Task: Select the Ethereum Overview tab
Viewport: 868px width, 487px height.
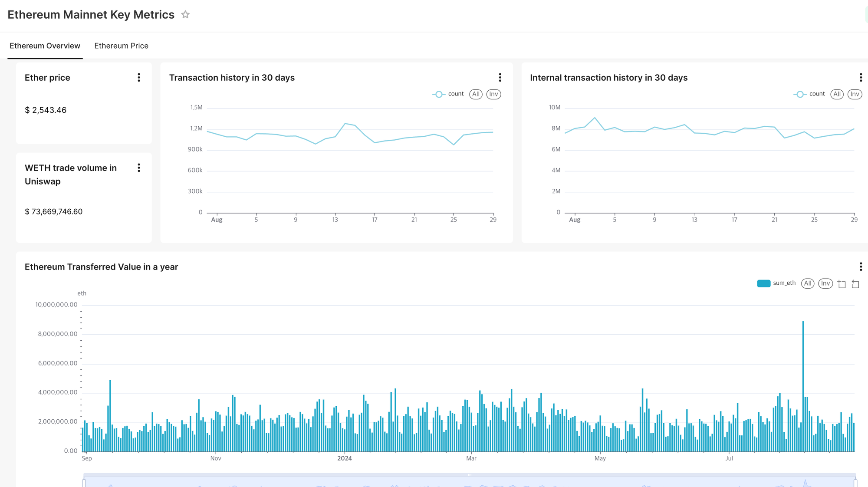Action: click(x=45, y=46)
